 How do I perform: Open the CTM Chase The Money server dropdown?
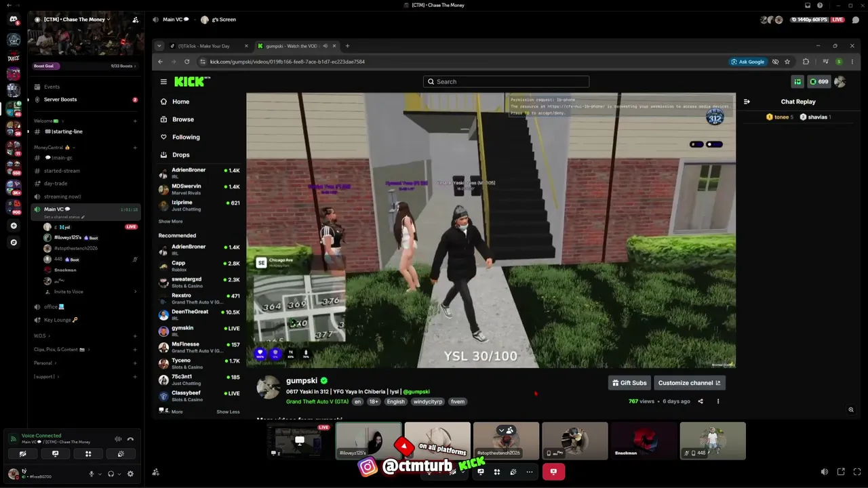(x=76, y=20)
